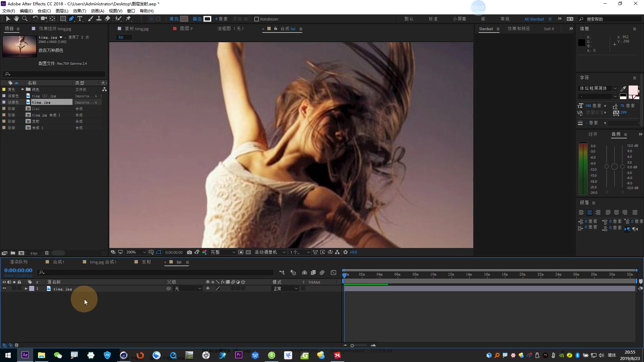
Task: Select the Rectangle shape tool
Action: pyautogui.click(x=63, y=19)
